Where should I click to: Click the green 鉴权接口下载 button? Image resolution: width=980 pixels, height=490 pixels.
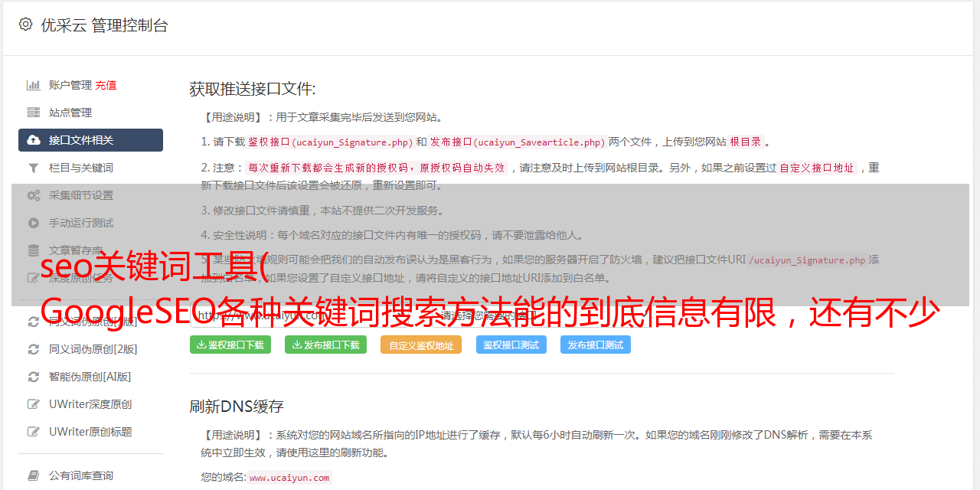[x=230, y=345]
